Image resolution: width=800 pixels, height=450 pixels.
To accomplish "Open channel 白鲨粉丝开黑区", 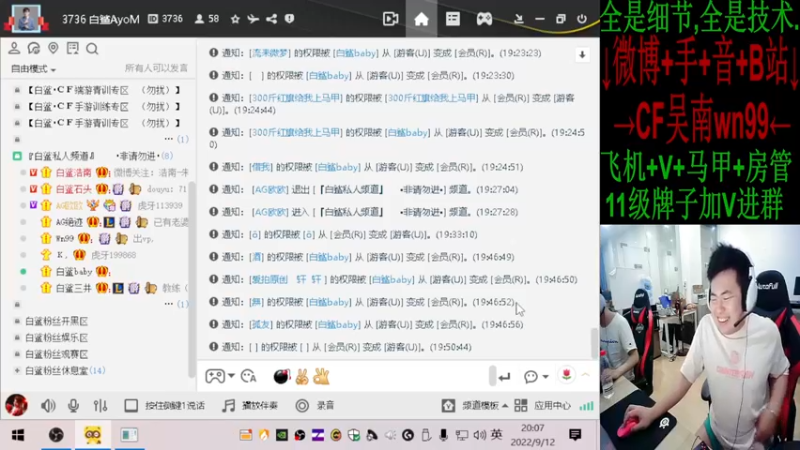I will pyautogui.click(x=56, y=321).
